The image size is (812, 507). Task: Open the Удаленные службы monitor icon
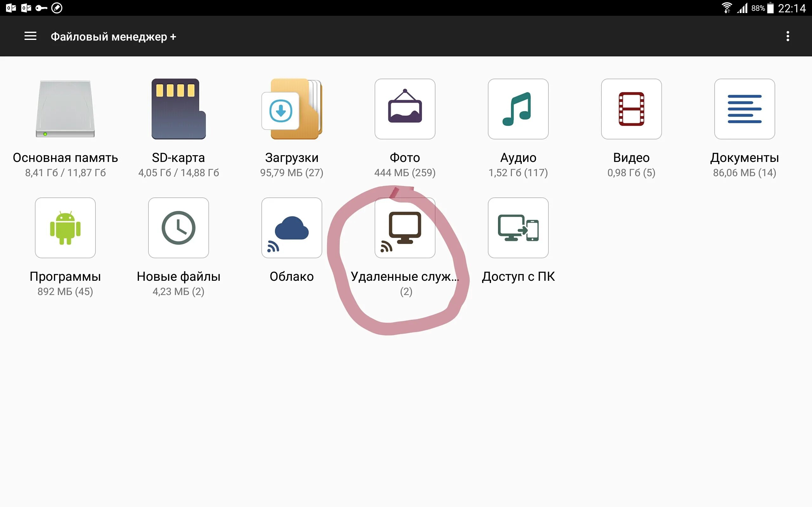click(x=405, y=228)
